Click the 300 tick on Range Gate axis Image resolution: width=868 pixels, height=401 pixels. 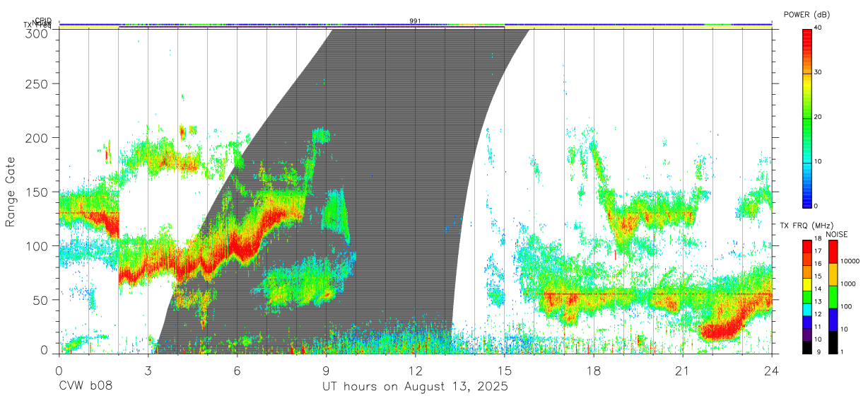coord(37,33)
